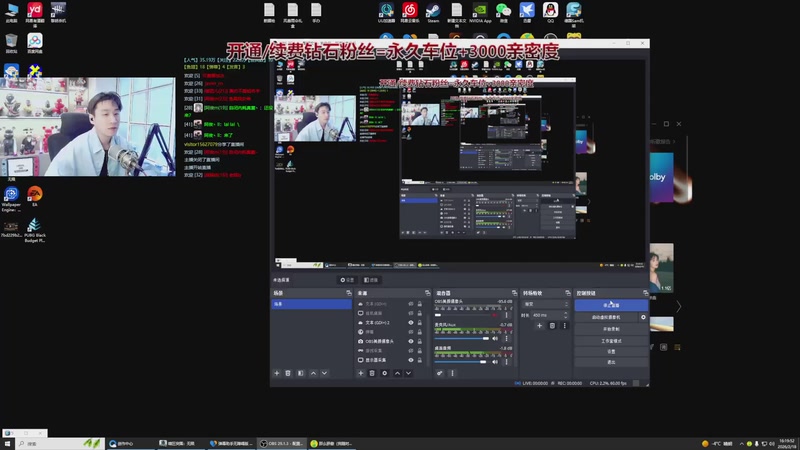Open scene filters icon in scenes toolbar
The width and height of the screenshot is (800, 450).
(301, 373)
